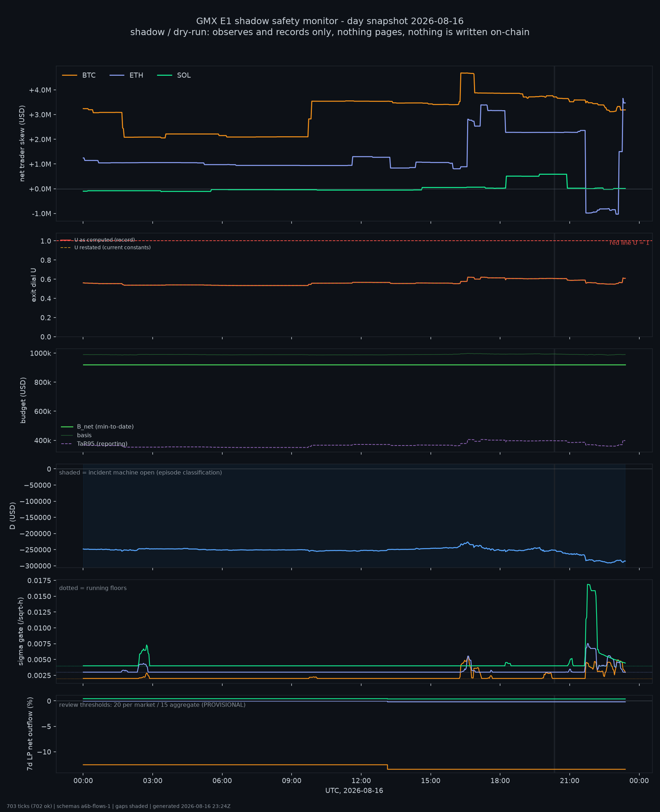Screen dimensions: 660x812
Task: Click the '0.0125' sigma tick
Action: pos(39,612)
